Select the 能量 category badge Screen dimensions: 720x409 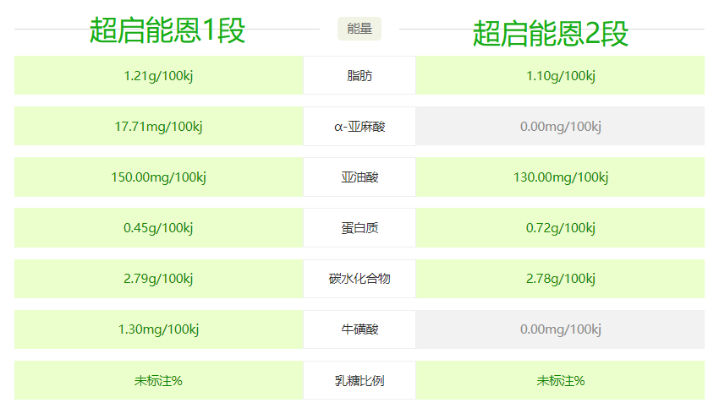point(359,28)
